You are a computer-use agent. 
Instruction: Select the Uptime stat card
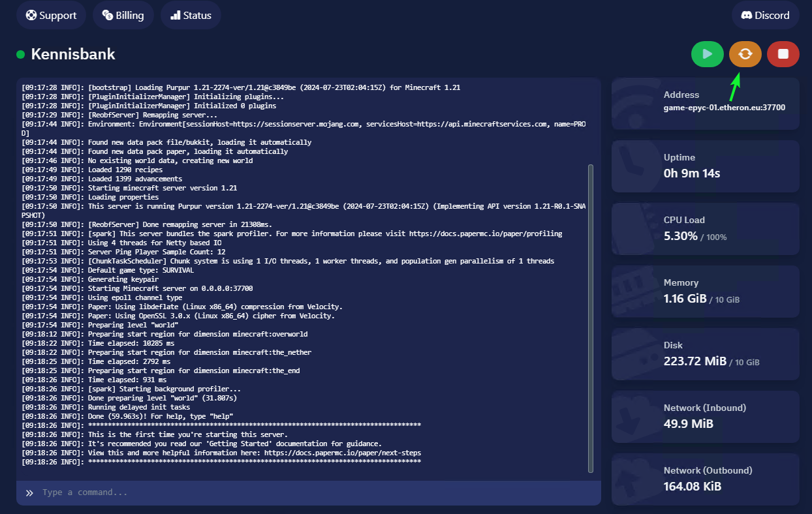(x=705, y=166)
